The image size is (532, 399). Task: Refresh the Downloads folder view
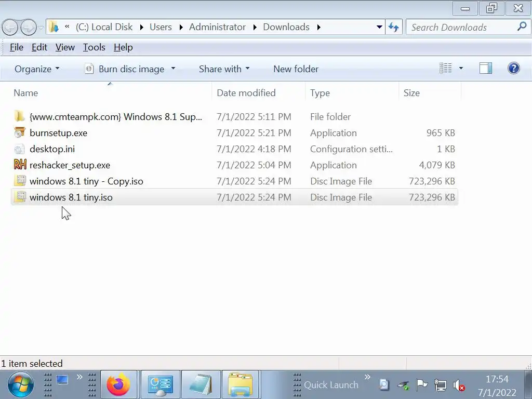(394, 27)
